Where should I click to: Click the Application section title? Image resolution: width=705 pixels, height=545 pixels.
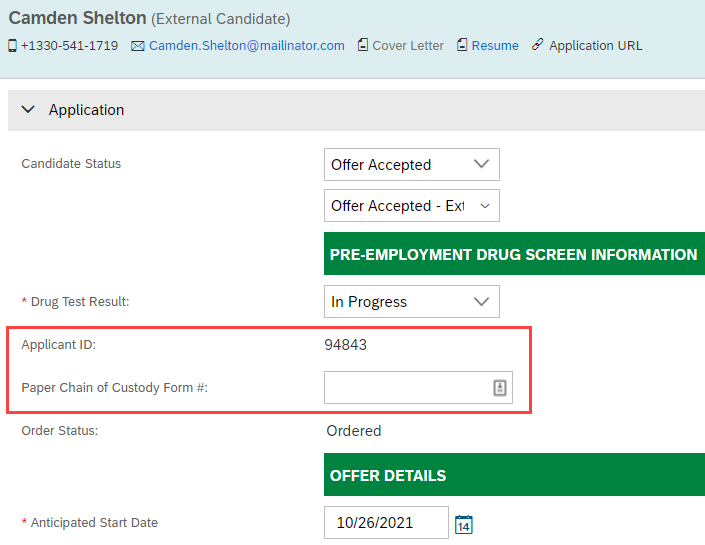tap(86, 110)
